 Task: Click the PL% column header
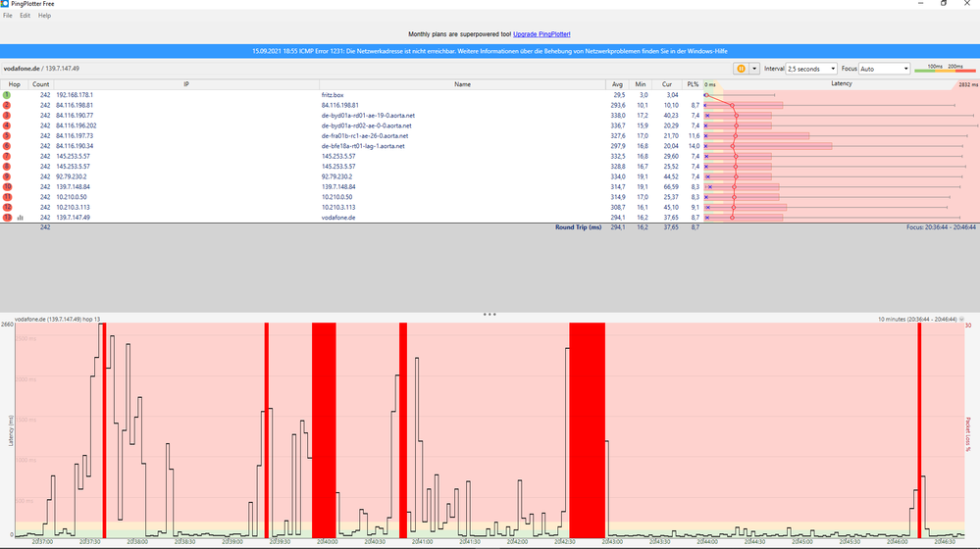coord(693,84)
